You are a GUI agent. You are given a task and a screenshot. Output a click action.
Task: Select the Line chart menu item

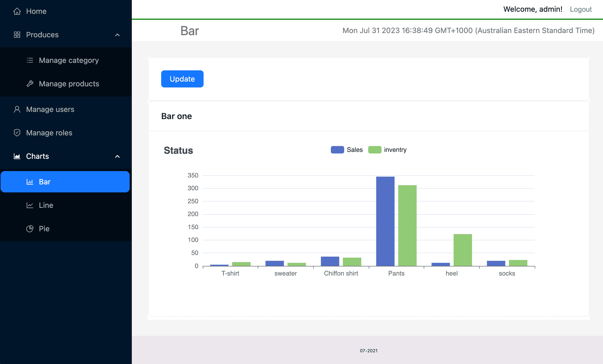coord(46,205)
